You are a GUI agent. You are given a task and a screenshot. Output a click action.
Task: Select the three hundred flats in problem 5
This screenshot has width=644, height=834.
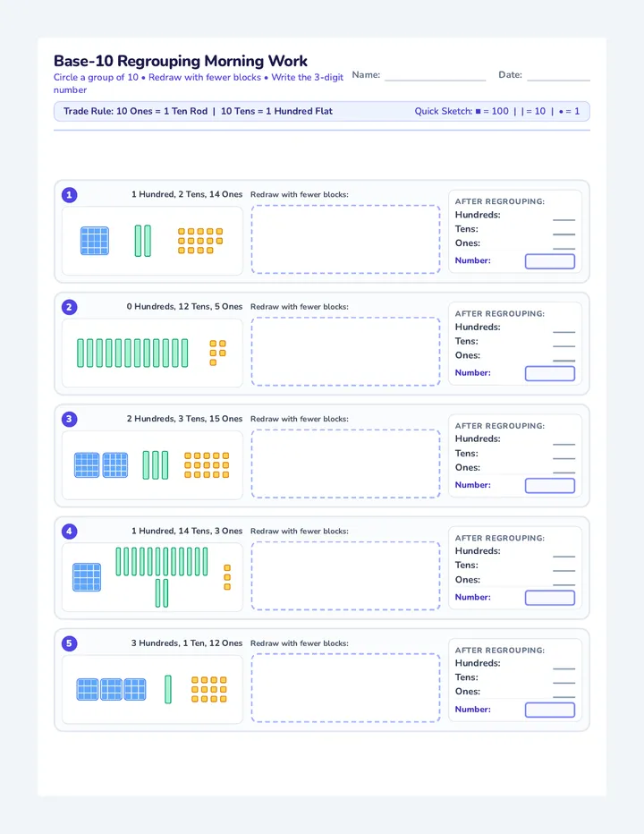coord(111,690)
